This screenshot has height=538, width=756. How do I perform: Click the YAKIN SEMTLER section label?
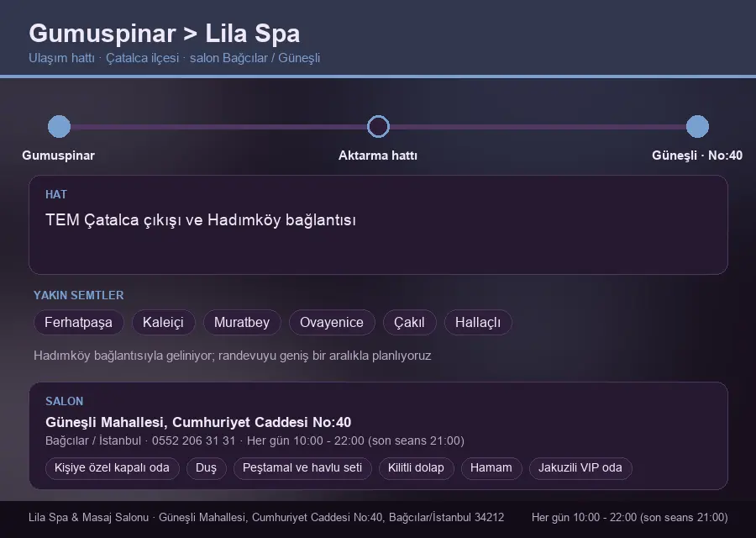click(x=79, y=295)
